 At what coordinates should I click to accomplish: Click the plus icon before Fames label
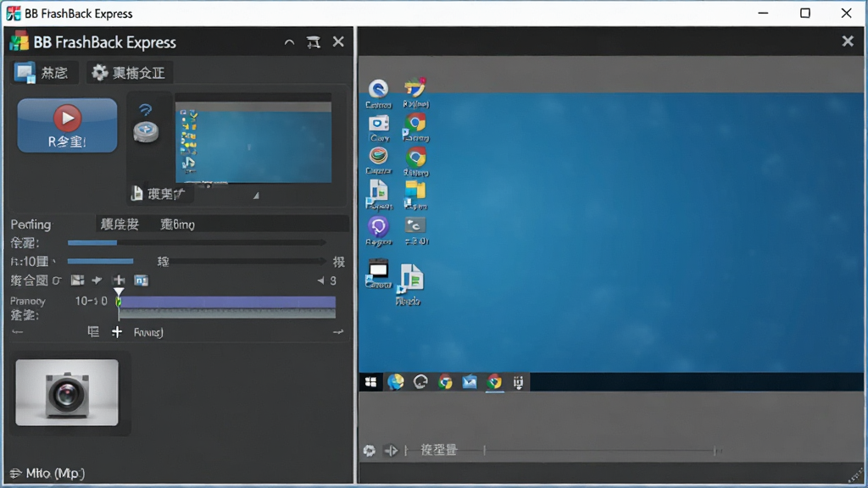[117, 332]
